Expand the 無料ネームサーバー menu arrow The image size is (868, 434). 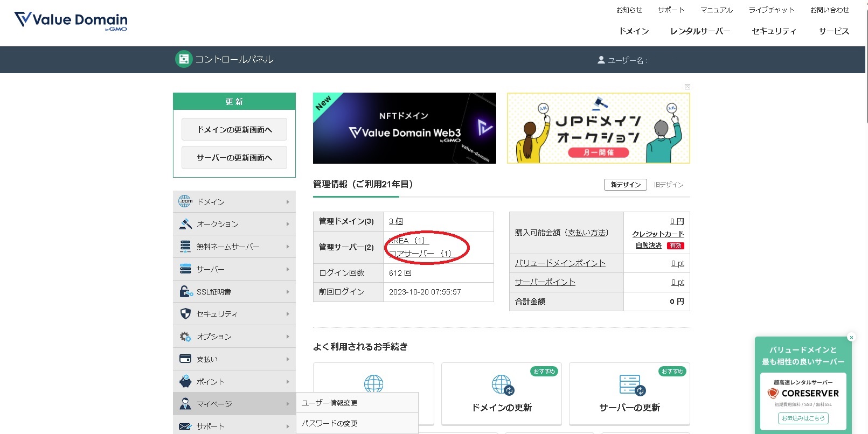coord(288,247)
